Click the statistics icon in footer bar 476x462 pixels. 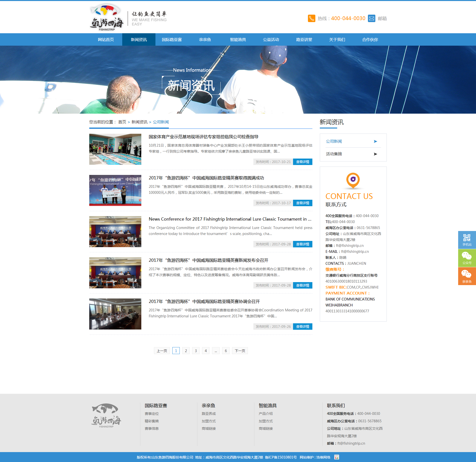coord(336,457)
